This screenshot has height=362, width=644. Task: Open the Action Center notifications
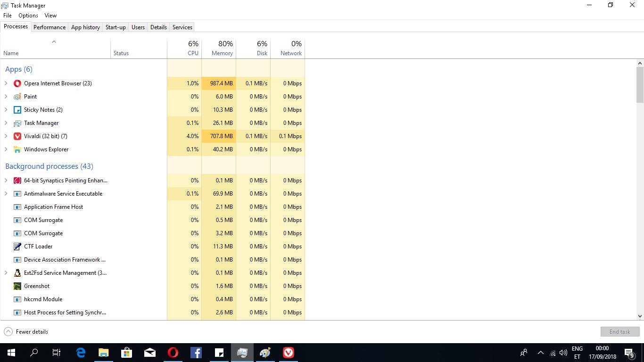(x=629, y=353)
